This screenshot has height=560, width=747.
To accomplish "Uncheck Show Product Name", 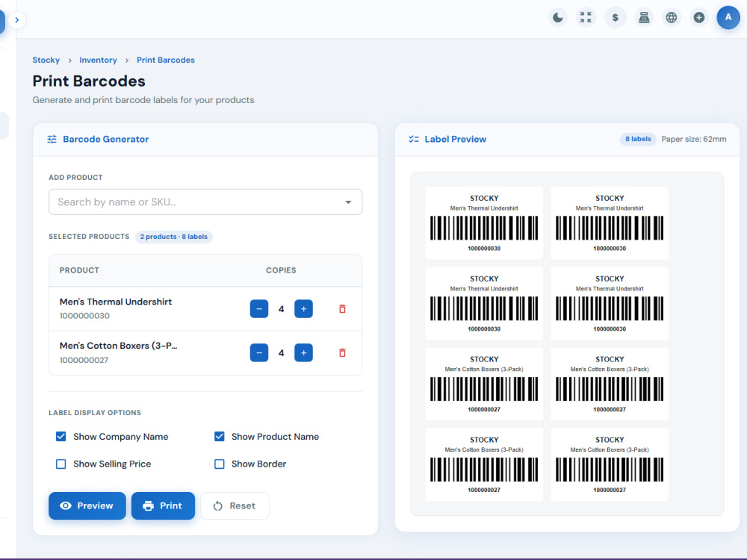I will click(x=219, y=437).
